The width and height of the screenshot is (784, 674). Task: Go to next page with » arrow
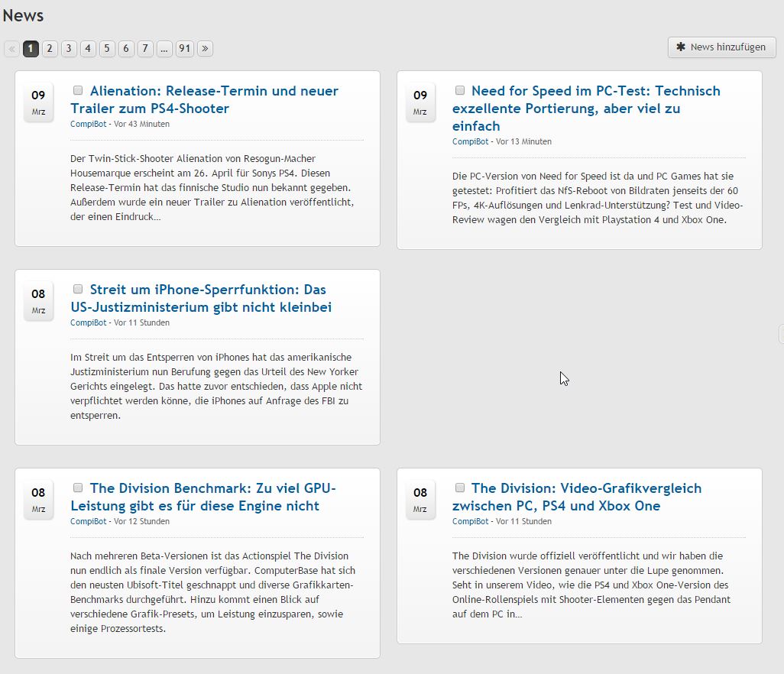(205, 49)
